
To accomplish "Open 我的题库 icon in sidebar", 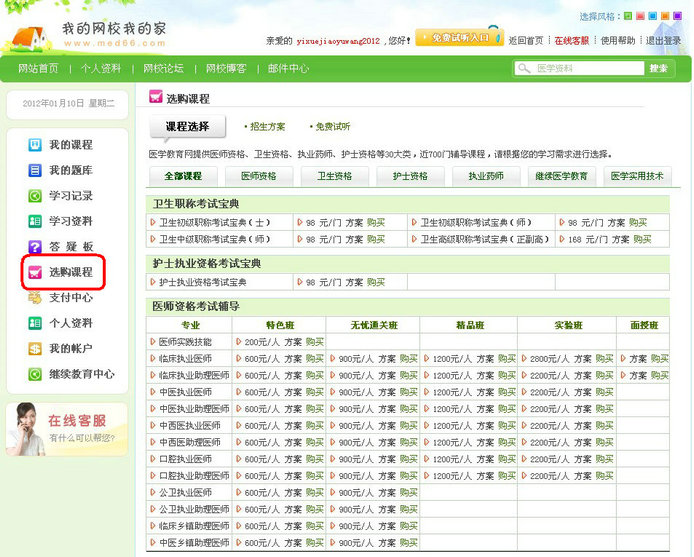I will click(35, 170).
